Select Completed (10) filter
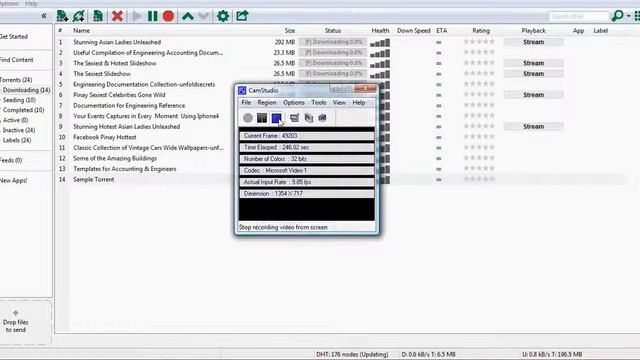Viewport: 640px width, 360px height. click(23, 110)
